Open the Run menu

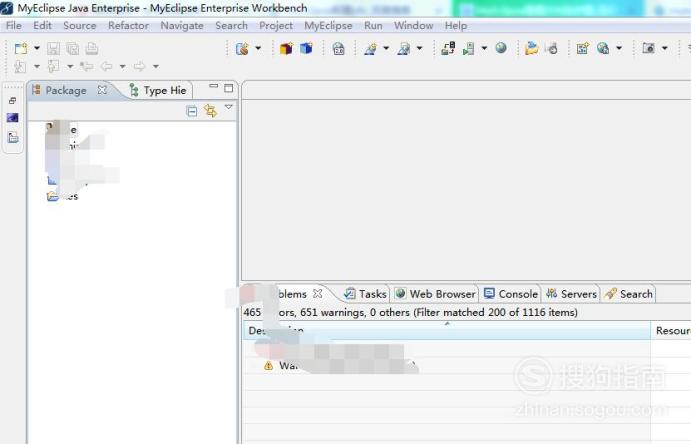pyautogui.click(x=373, y=26)
